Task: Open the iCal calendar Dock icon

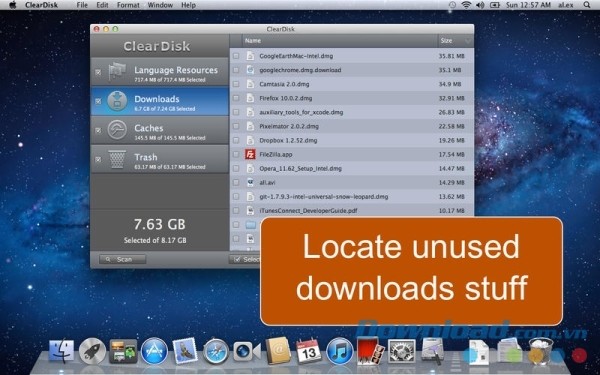Action: 309,351
